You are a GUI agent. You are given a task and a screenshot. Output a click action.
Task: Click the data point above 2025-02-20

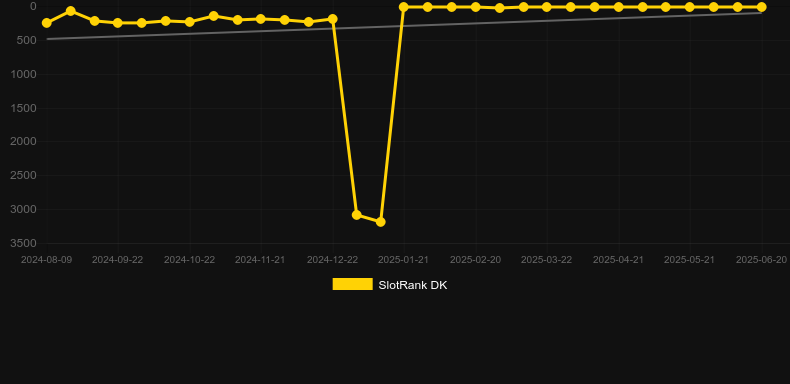[x=476, y=7]
